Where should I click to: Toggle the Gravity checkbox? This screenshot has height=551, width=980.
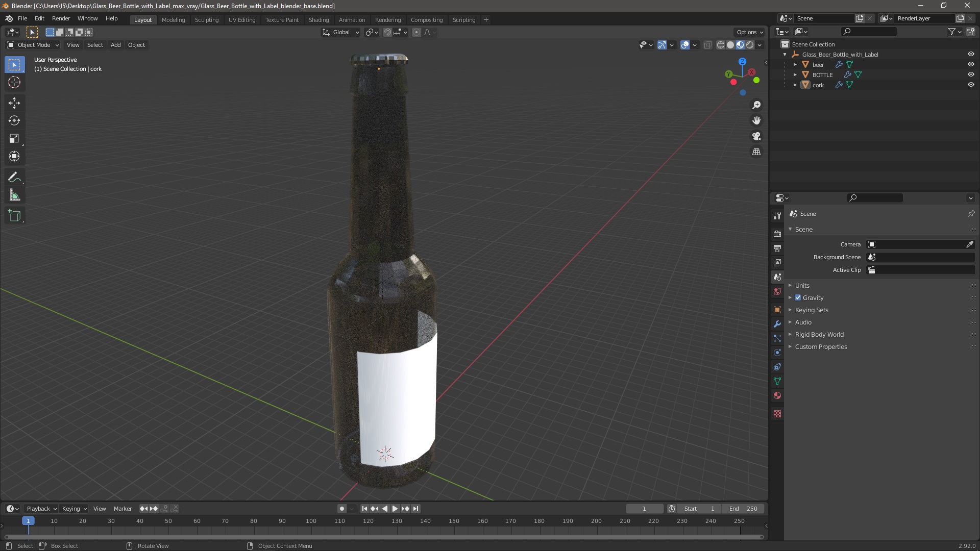798,297
